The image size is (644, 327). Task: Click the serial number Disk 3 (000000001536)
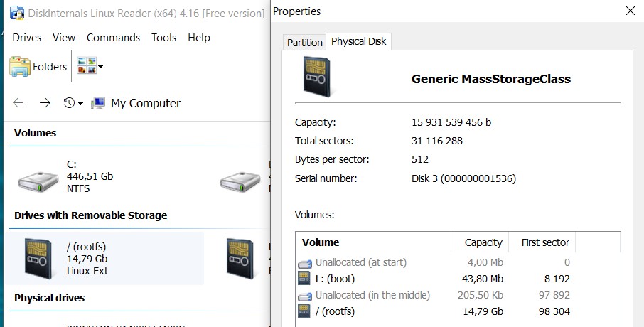pos(463,178)
